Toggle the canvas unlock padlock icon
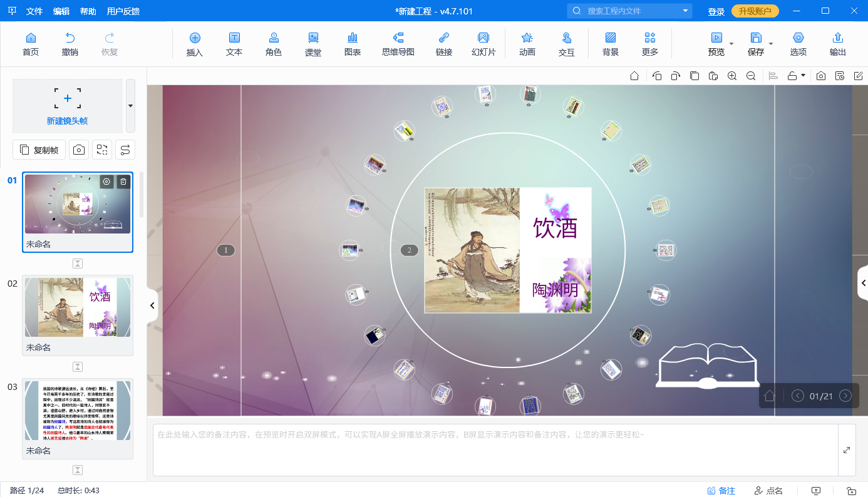This screenshot has width=868, height=497. pos(792,76)
